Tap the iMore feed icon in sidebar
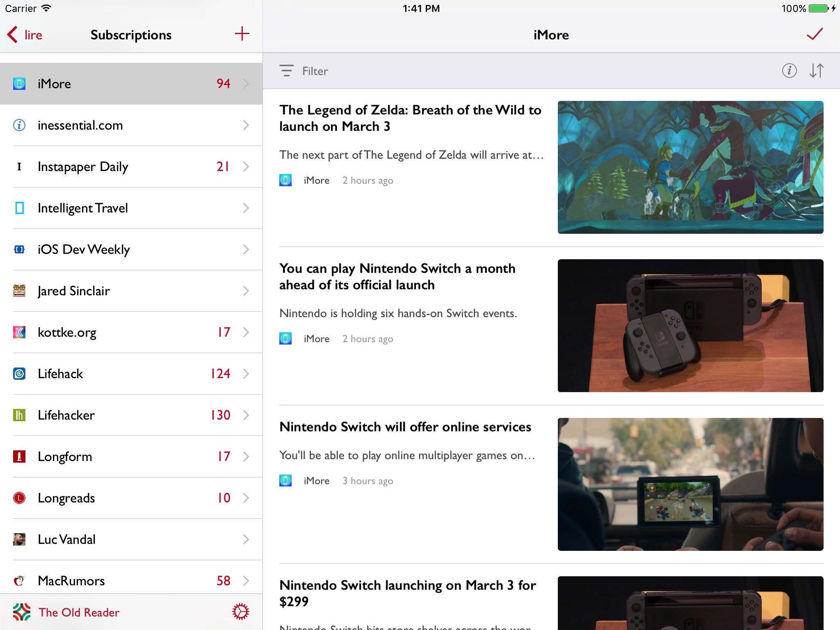 coord(19,84)
